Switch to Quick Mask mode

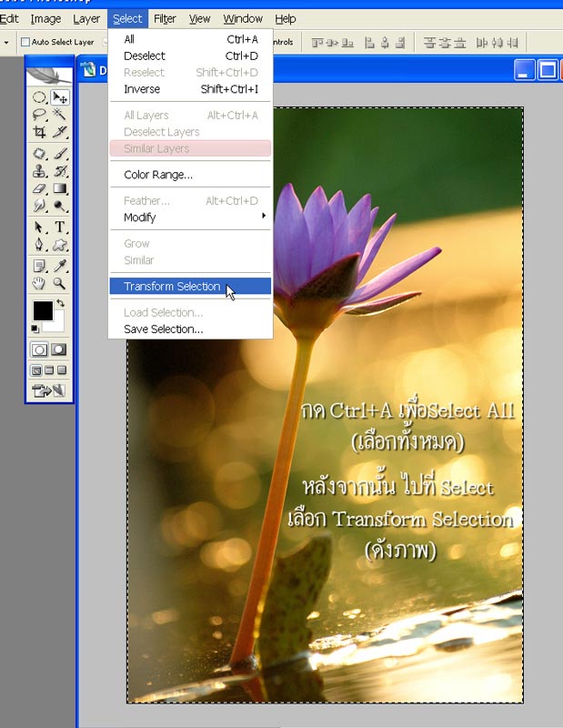(x=58, y=349)
